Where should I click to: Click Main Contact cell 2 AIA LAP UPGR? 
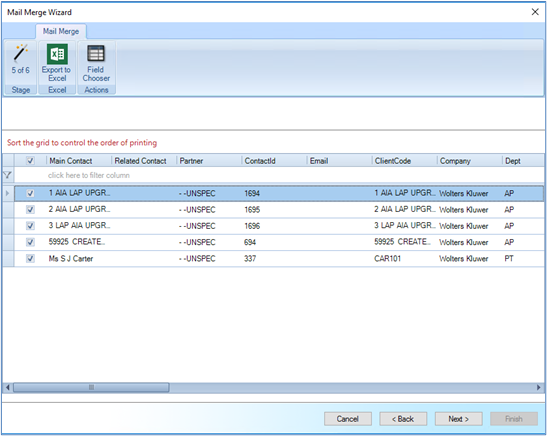coord(79,209)
